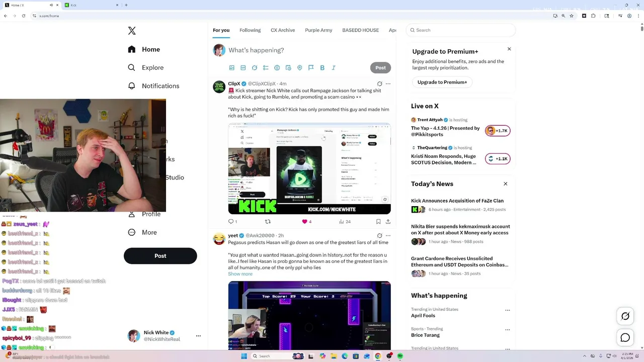The width and height of the screenshot is (644, 362).
Task: Open the yeet post video thumbnail
Action: 309,315
